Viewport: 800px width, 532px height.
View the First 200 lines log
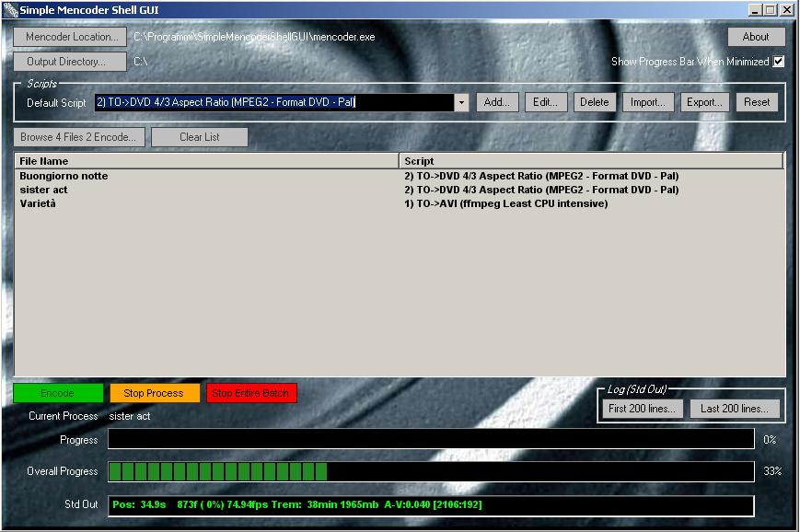(643, 409)
